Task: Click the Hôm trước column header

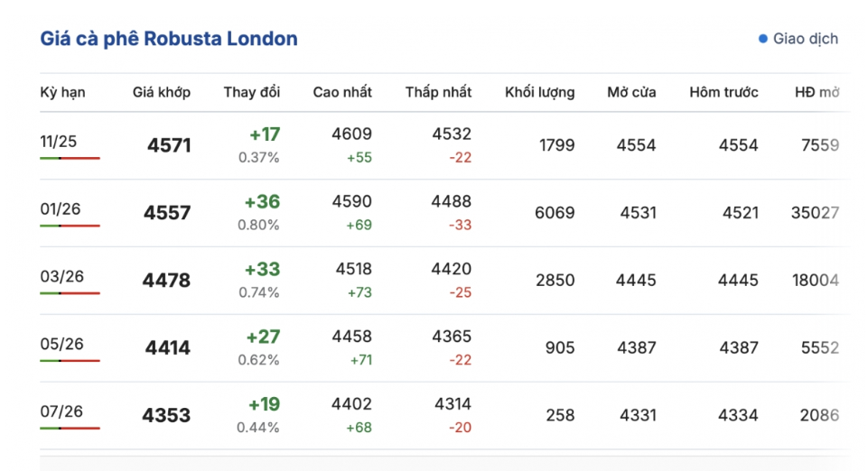Action: click(723, 92)
